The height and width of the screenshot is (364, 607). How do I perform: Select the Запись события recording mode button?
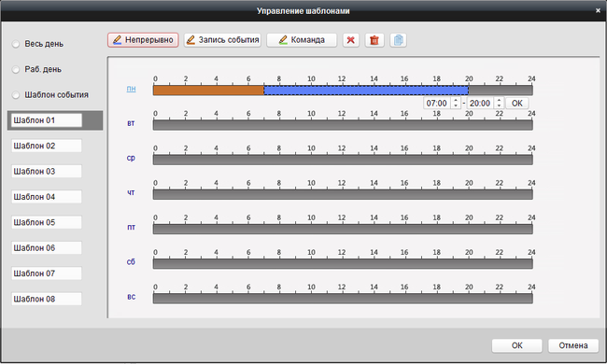pyautogui.click(x=222, y=40)
